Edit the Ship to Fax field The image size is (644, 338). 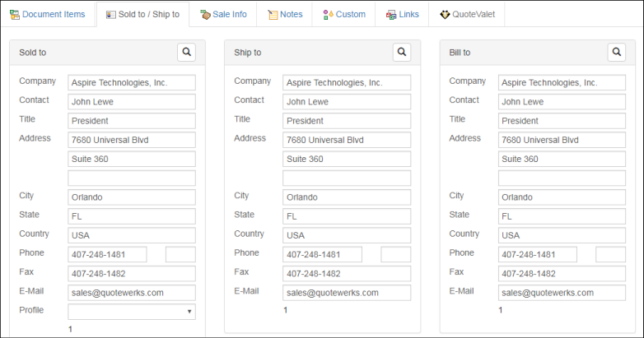pos(347,273)
